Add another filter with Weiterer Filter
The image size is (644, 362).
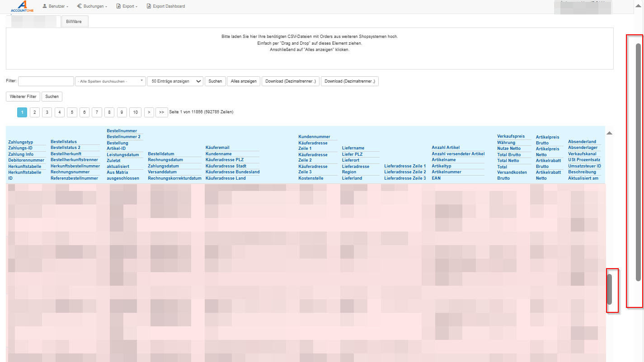click(23, 97)
